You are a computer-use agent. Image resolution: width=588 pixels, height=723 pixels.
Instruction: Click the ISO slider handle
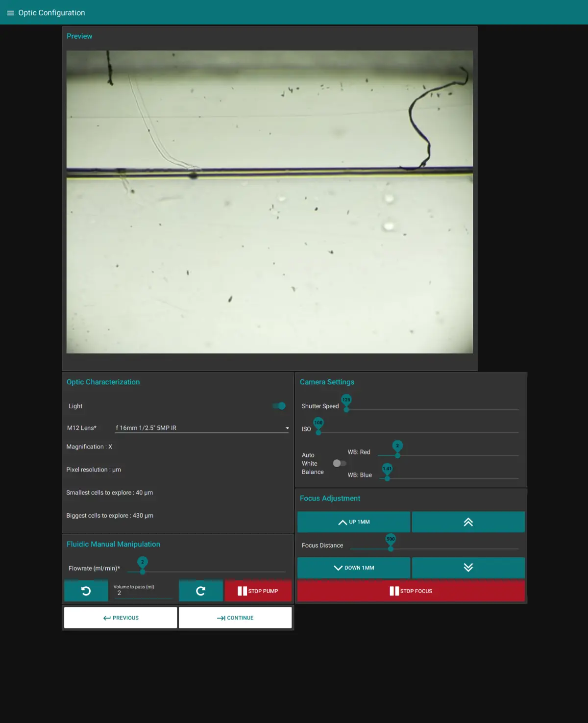pos(318,432)
